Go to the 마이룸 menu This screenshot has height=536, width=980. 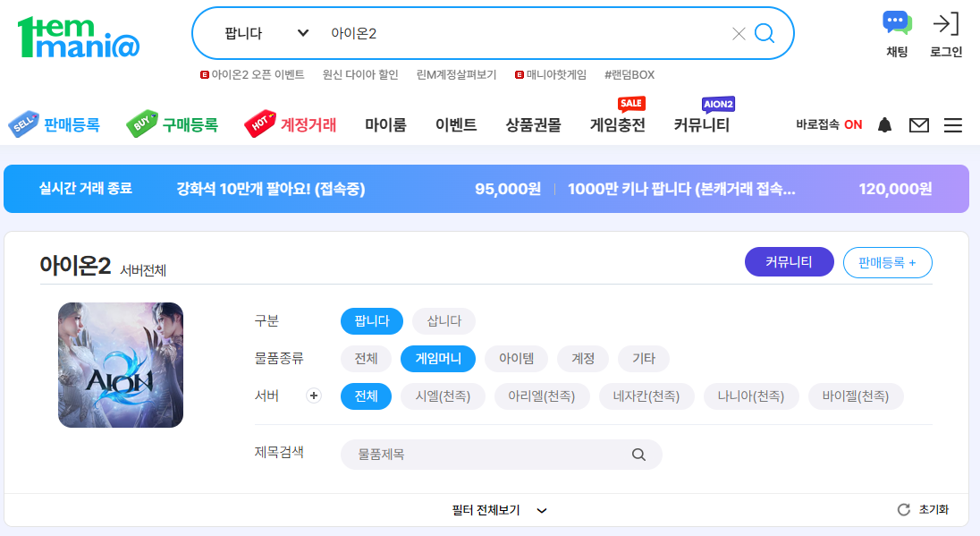pos(385,125)
